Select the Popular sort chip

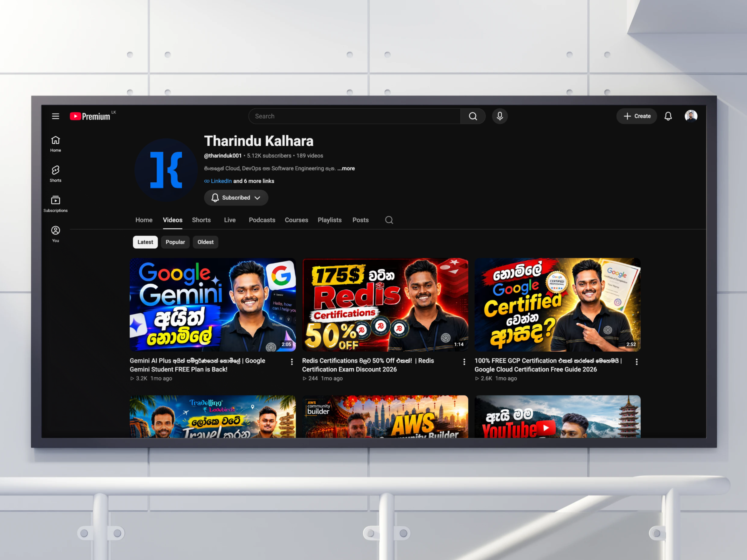[x=175, y=242]
